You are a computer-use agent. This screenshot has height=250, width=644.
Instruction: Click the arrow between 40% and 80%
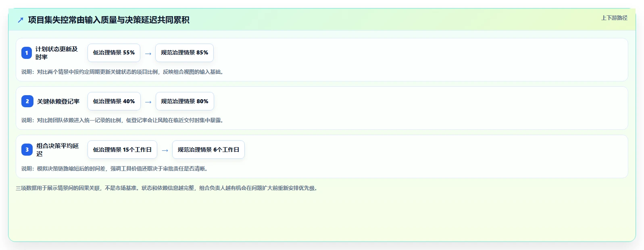click(x=148, y=102)
